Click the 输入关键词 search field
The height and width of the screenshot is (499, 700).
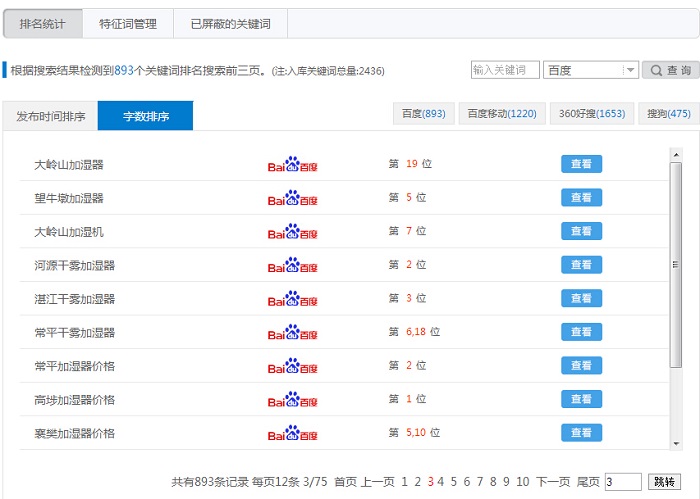[505, 70]
